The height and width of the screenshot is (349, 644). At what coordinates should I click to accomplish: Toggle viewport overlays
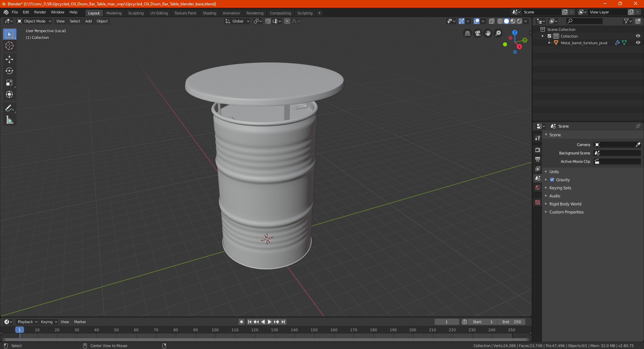477,21
